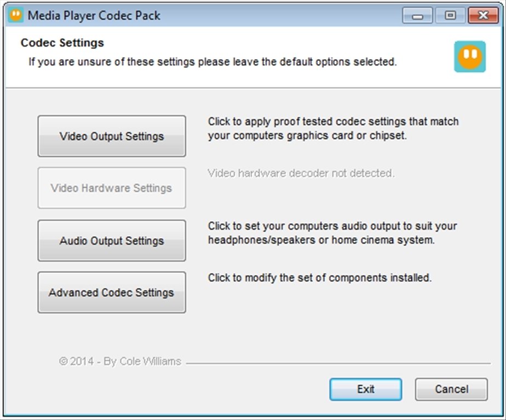Viewport: 506px width, 420px height.
Task: Exit the codec settings dialog
Action: [x=365, y=389]
